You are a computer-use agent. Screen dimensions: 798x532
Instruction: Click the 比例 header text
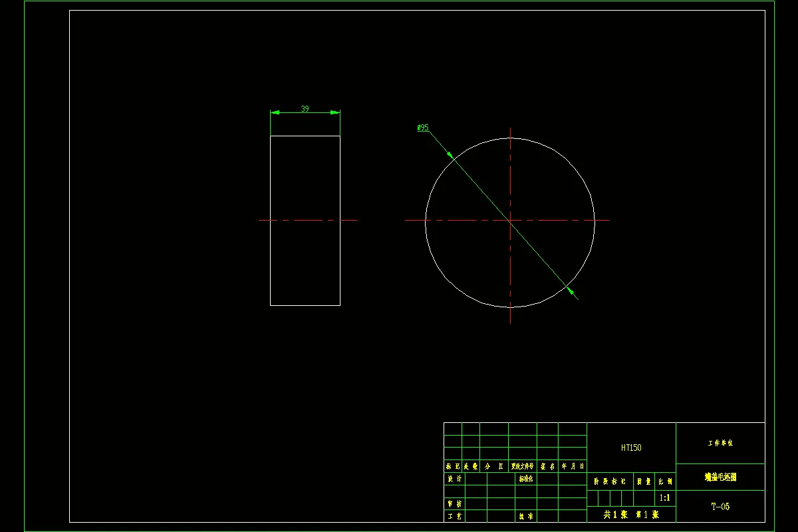pyautogui.click(x=665, y=481)
